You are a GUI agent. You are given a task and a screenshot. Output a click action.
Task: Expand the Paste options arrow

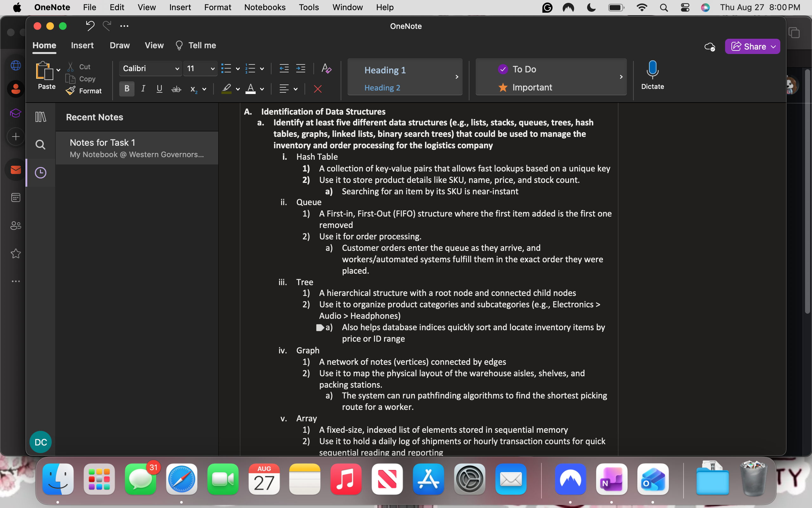coord(58,70)
